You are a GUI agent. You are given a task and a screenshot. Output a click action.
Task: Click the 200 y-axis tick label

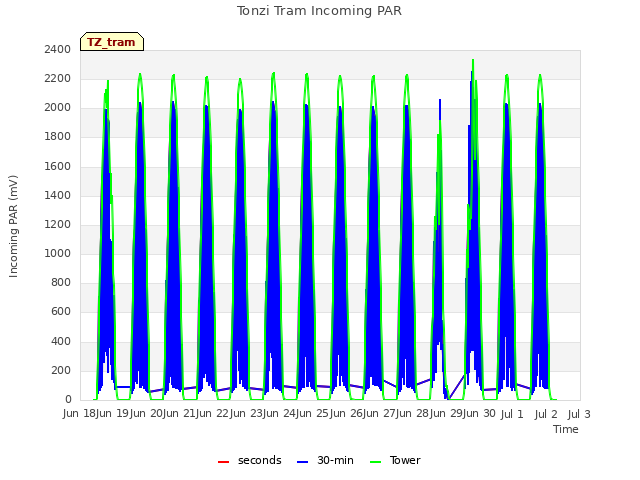(x=61, y=371)
